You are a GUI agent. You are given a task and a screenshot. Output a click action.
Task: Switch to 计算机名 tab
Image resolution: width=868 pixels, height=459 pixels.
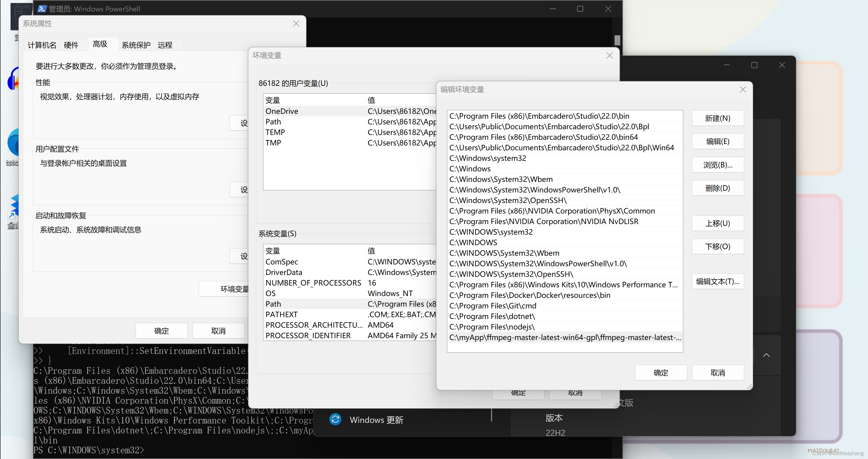[42, 45]
